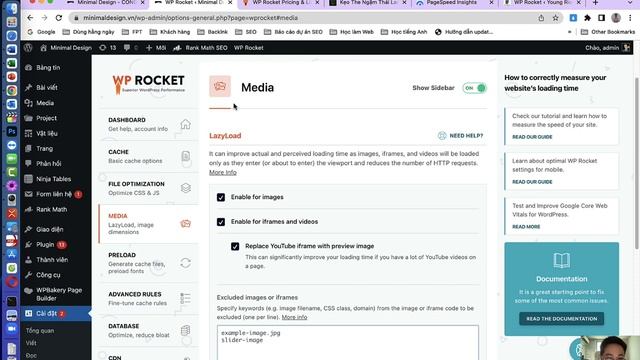Open Học làm Web bookmark folder
This screenshot has width=640, height=360.
[x=352, y=32]
